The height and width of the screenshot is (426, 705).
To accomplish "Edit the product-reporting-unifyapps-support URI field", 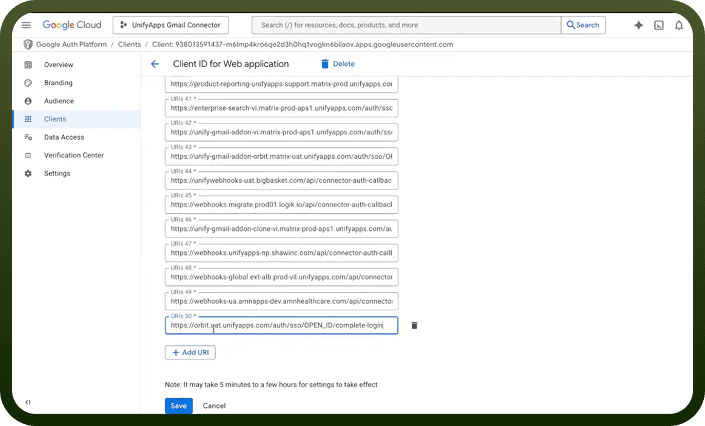I will (281, 84).
